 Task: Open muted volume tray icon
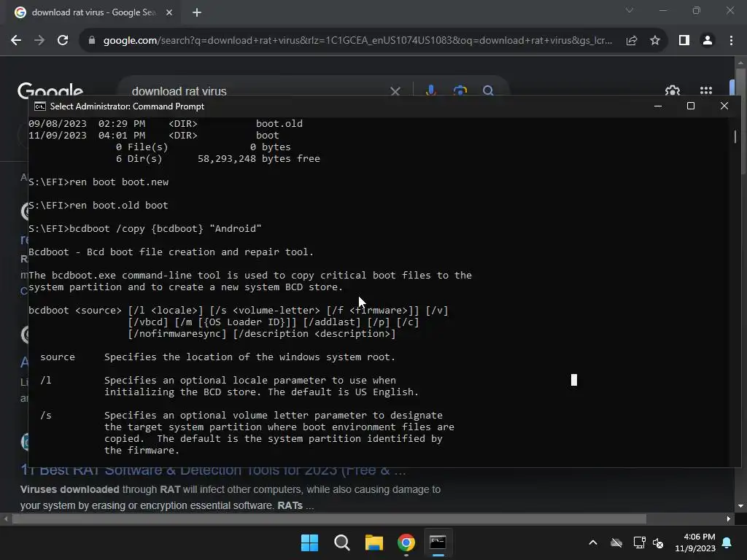click(x=658, y=542)
